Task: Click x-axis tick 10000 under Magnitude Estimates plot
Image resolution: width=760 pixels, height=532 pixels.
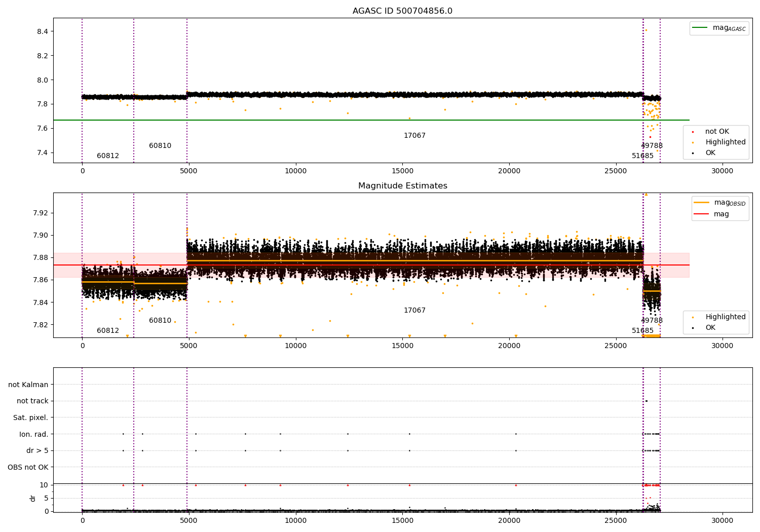Action: [295, 346]
